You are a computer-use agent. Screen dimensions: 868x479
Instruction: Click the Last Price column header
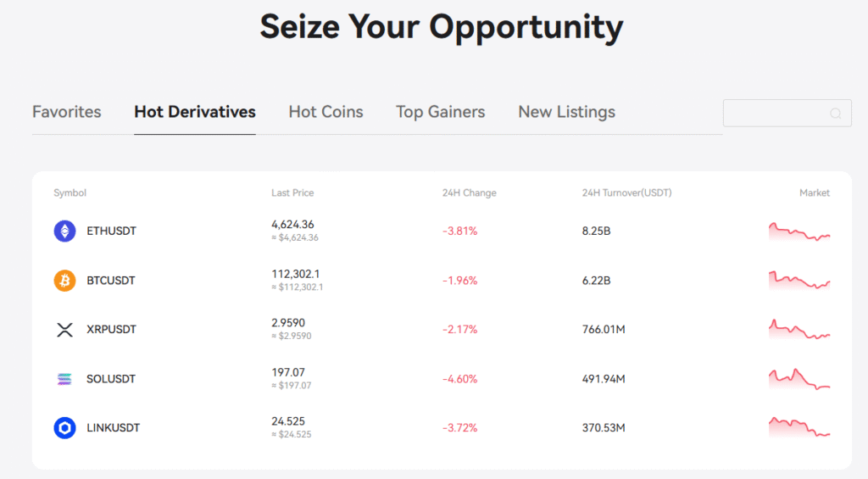pyautogui.click(x=292, y=192)
